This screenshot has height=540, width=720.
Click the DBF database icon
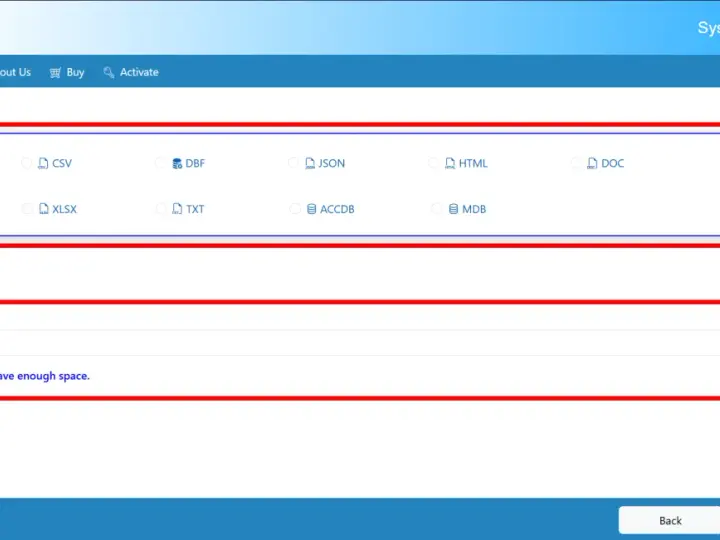point(177,163)
